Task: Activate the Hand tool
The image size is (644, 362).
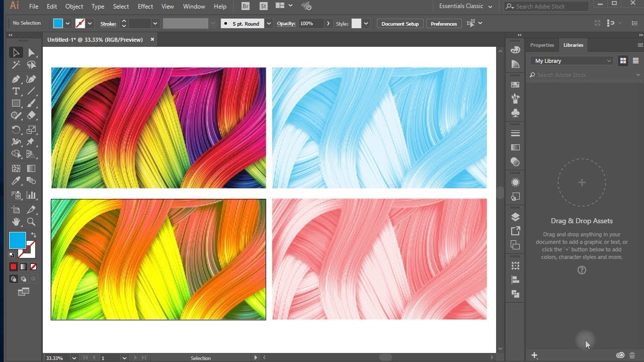Action: [16, 222]
